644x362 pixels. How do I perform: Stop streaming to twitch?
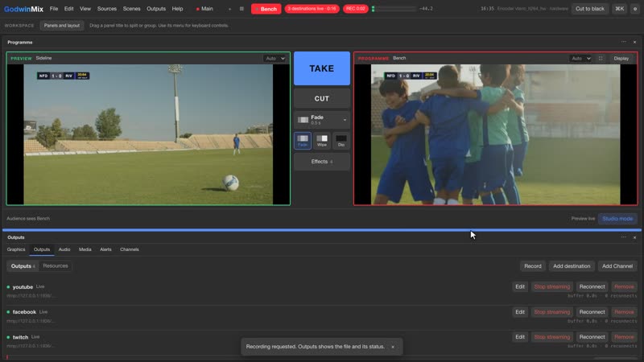(x=552, y=337)
